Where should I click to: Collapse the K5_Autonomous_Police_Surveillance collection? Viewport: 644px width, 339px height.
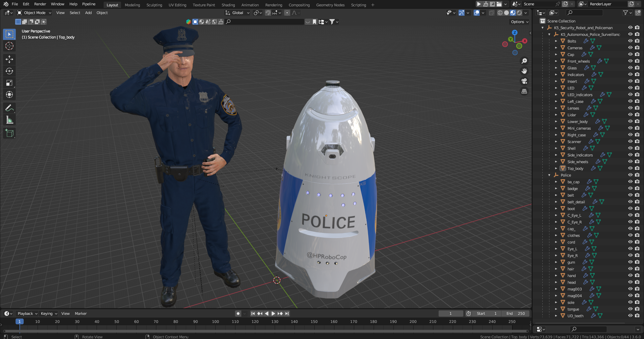point(549,35)
